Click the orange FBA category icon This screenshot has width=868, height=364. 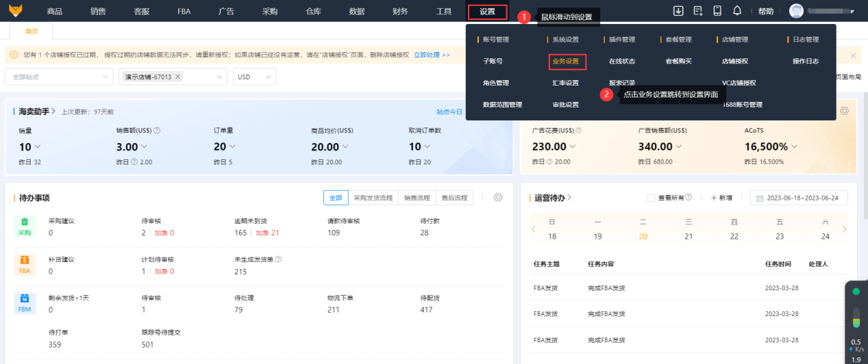pyautogui.click(x=25, y=265)
